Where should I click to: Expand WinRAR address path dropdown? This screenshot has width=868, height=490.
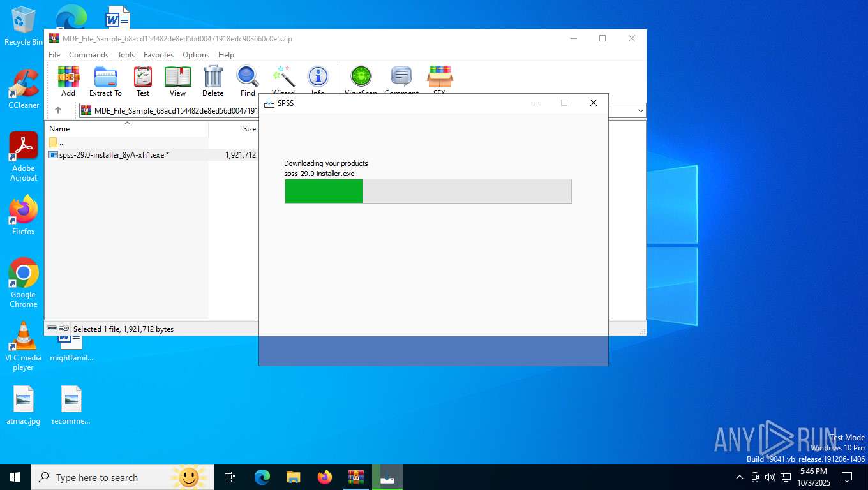(x=640, y=111)
